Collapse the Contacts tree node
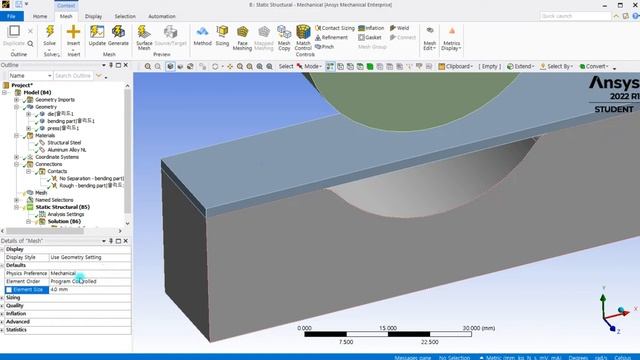This screenshot has height=360, width=640. coord(29,171)
